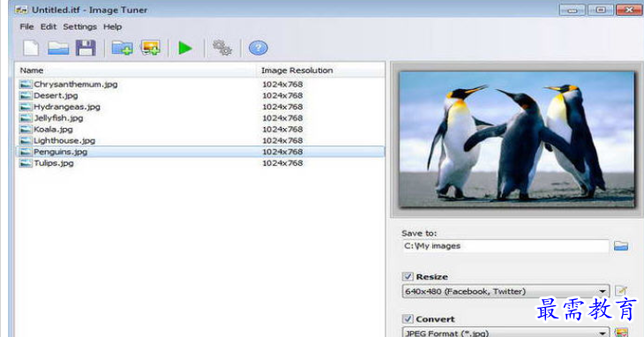Click resolution 1024x768 of Desert.jpg
Screen dimensions: 644x337
(x=282, y=95)
